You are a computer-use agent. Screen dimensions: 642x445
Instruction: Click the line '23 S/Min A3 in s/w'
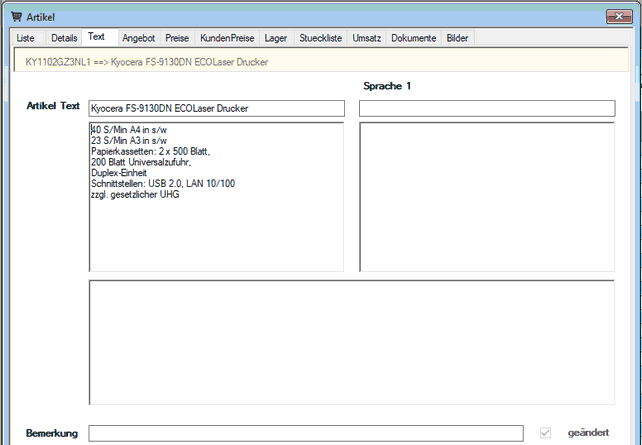pyautogui.click(x=129, y=140)
